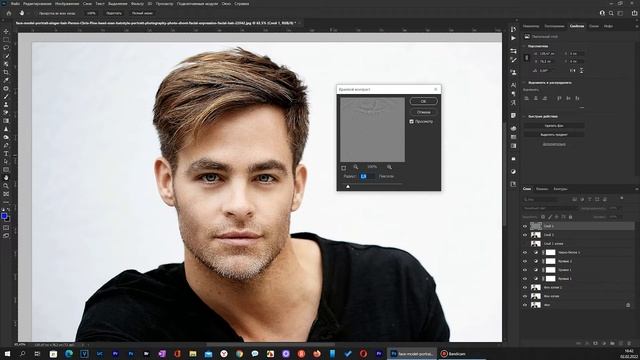This screenshot has width=640, height=360.
Task: Select the Rectangular Marquee tool
Action: 6,40
